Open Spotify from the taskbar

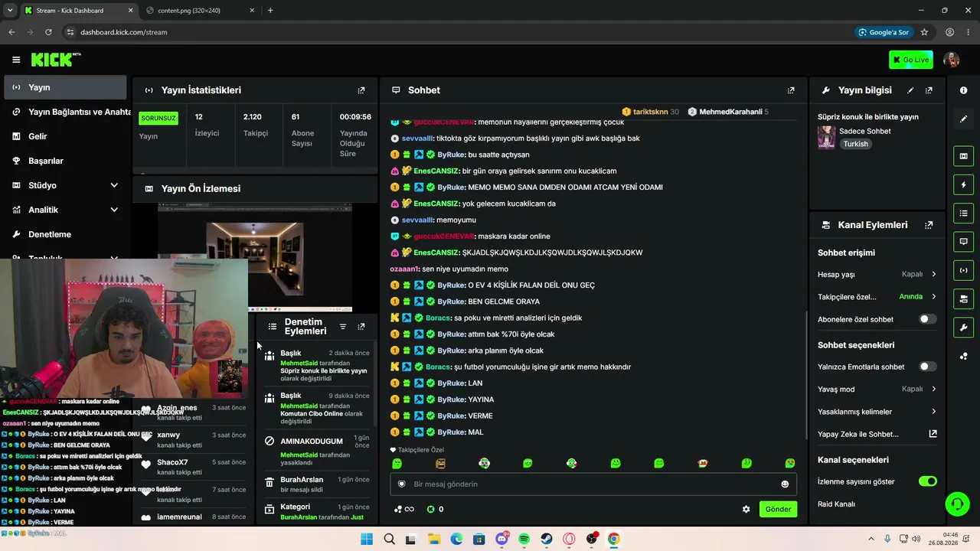[524, 539]
